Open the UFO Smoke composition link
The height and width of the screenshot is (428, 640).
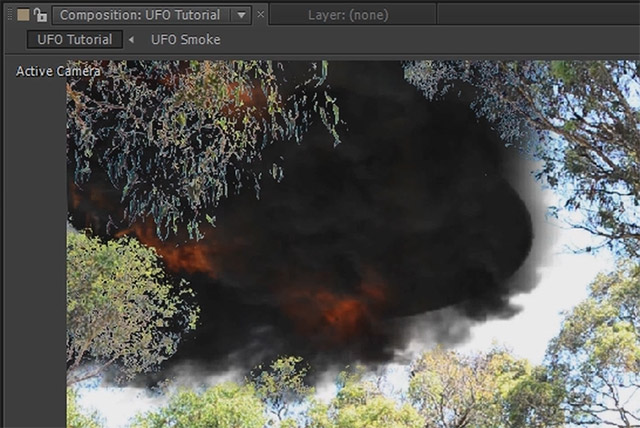click(186, 40)
